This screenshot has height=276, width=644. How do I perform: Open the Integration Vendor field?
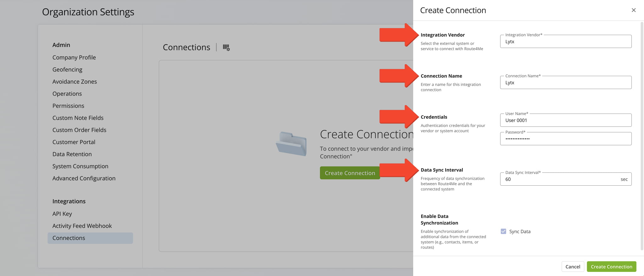coord(565,42)
